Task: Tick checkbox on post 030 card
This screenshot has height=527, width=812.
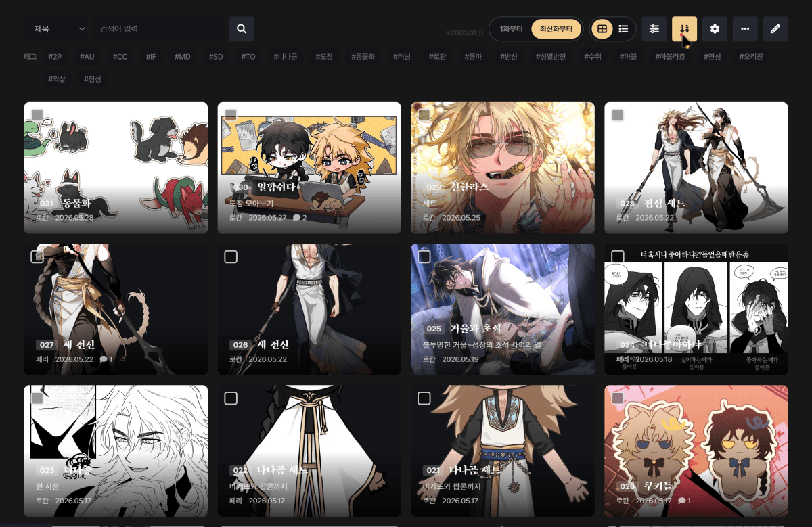Action: (231, 115)
